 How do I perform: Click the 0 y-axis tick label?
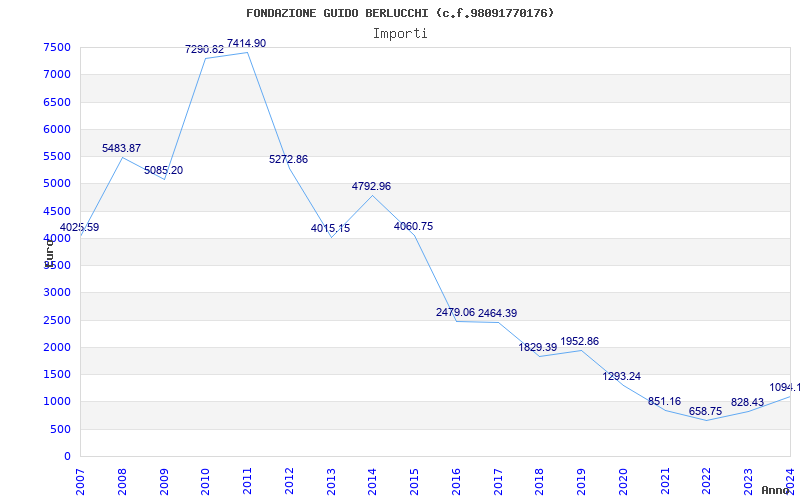tap(67, 457)
